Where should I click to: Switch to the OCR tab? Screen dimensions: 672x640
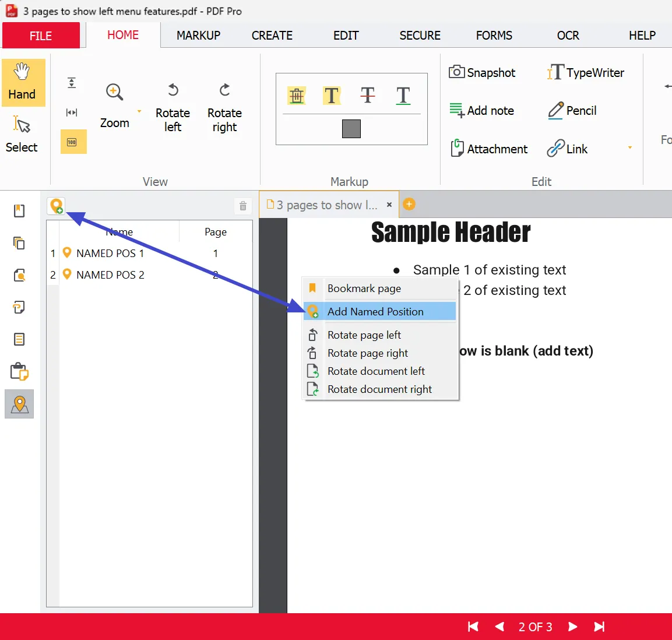tap(568, 36)
